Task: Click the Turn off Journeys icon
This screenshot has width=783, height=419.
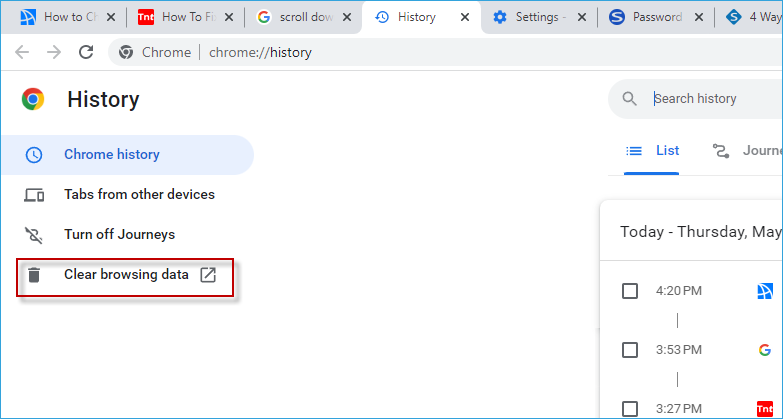Action: coord(34,235)
